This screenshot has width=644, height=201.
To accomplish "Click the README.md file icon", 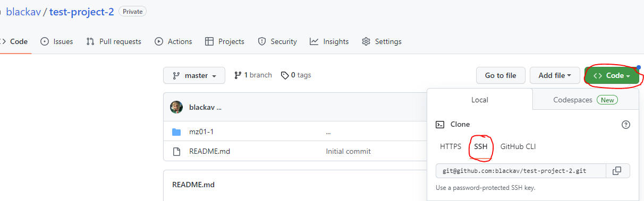I will (x=177, y=151).
